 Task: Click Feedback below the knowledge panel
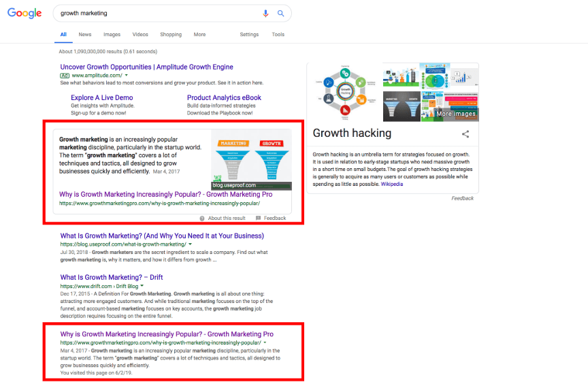(462, 198)
